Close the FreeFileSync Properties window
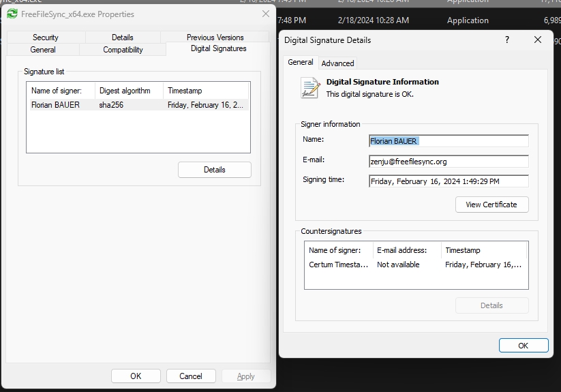 pos(265,14)
